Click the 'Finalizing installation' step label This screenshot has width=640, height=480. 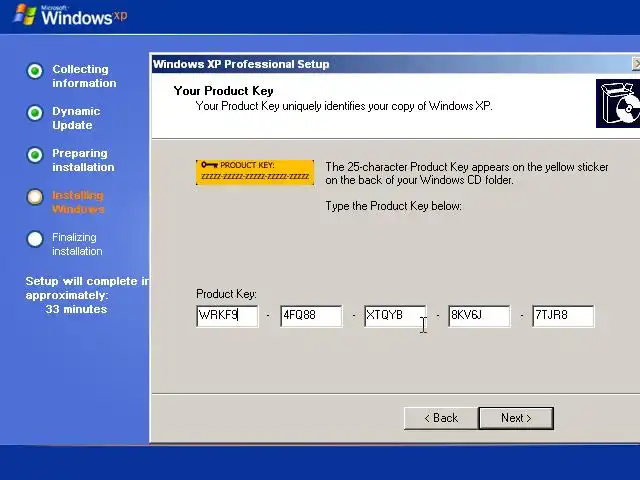click(77, 244)
